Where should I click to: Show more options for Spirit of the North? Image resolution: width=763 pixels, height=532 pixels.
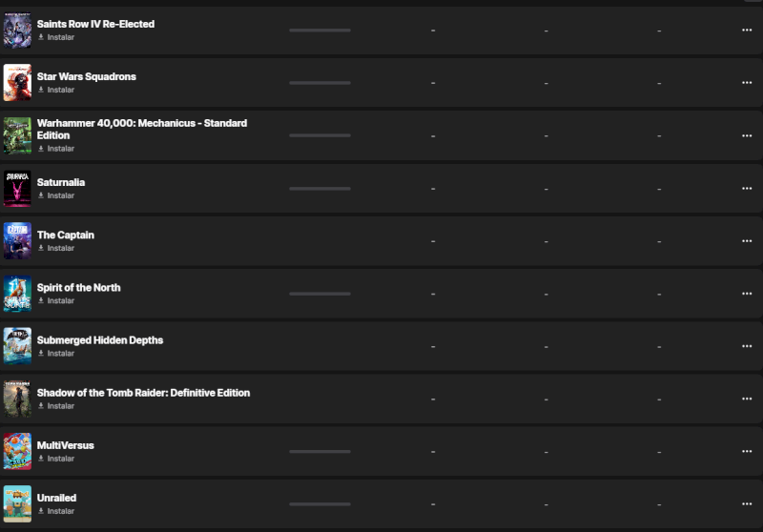tap(747, 294)
